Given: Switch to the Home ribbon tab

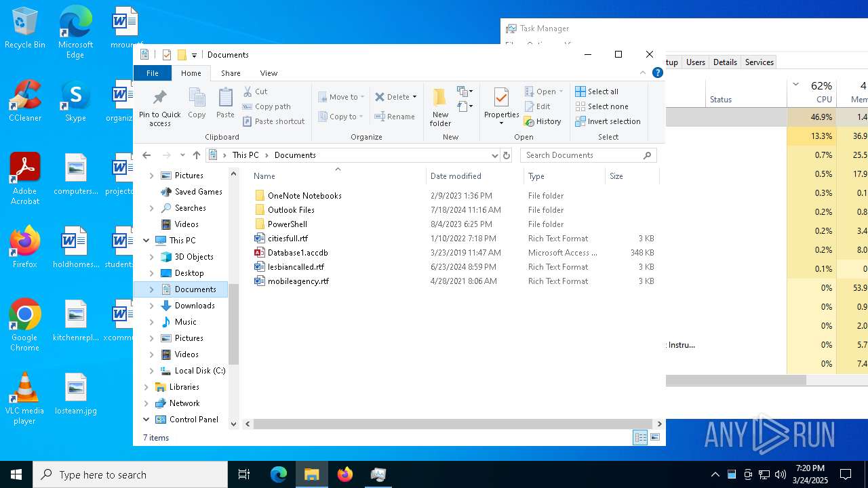Looking at the screenshot, I should (191, 73).
